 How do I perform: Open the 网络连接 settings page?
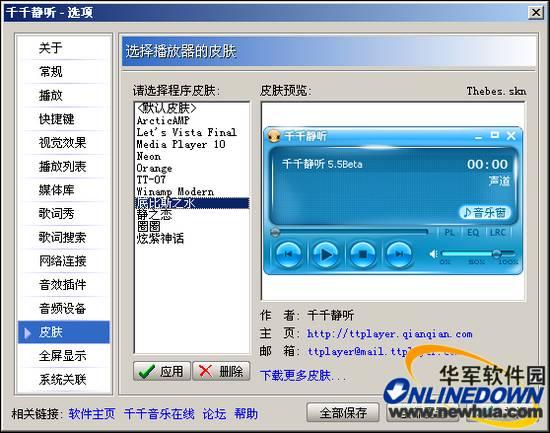coord(63,261)
